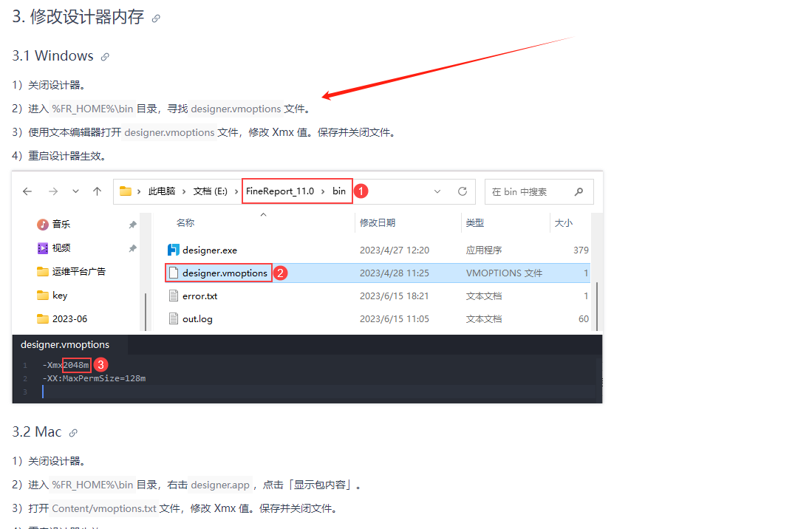812x529 pixels.
Task: Expand the chevron after 此电脑 breadcrumb
Action: [x=184, y=191]
